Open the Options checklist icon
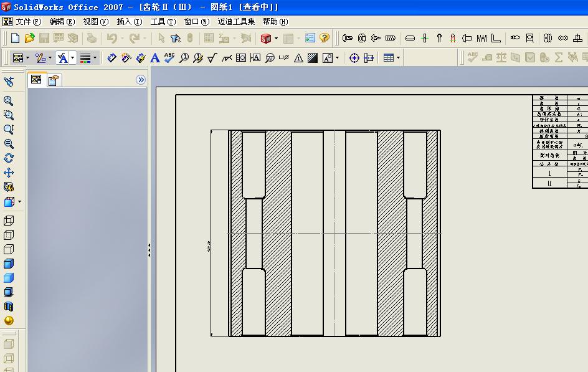Screen dimensions: 588x372 point(310,38)
